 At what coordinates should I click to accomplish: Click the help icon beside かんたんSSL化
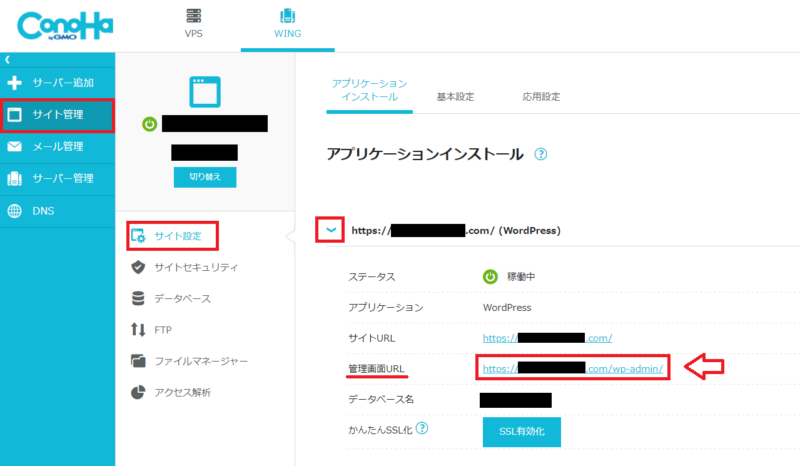pos(422,428)
